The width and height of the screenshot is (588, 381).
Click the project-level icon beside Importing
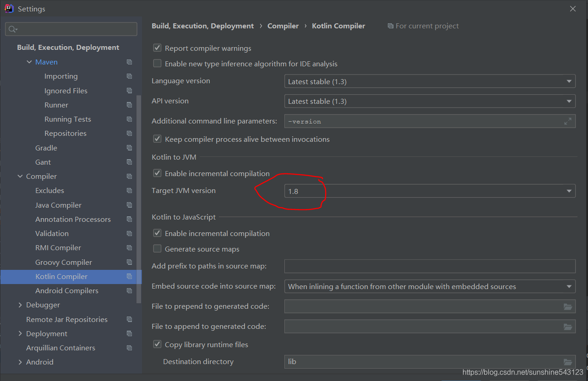[130, 76]
